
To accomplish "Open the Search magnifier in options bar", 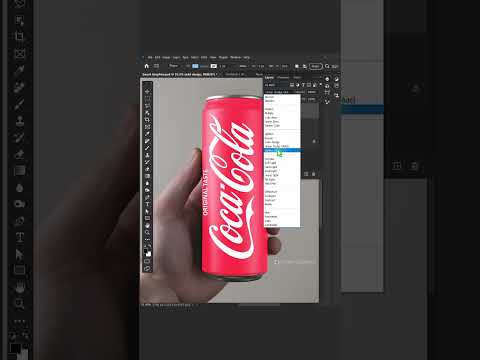I will click(x=327, y=66).
